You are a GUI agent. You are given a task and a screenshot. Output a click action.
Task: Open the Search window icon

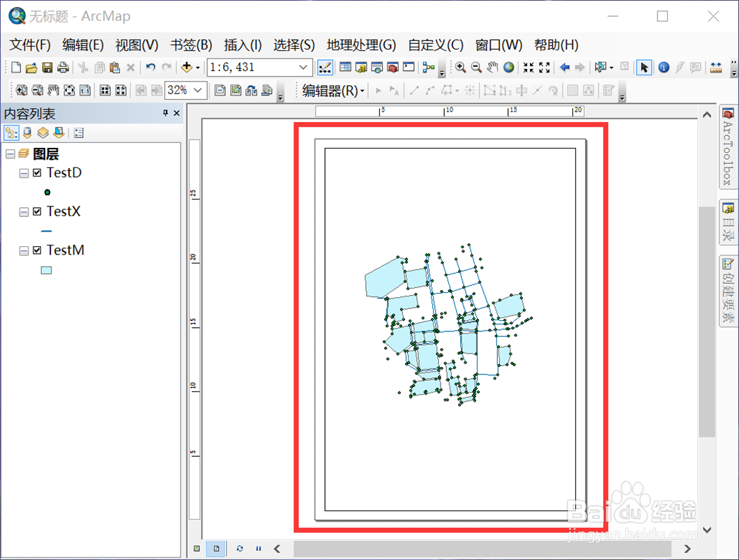click(377, 68)
